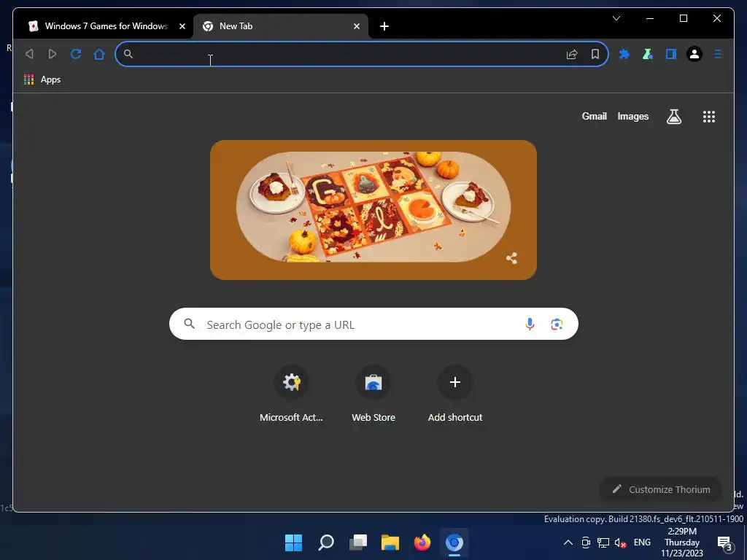The width and height of the screenshot is (747, 560).
Task: Open network status tray icon
Action: click(603, 542)
